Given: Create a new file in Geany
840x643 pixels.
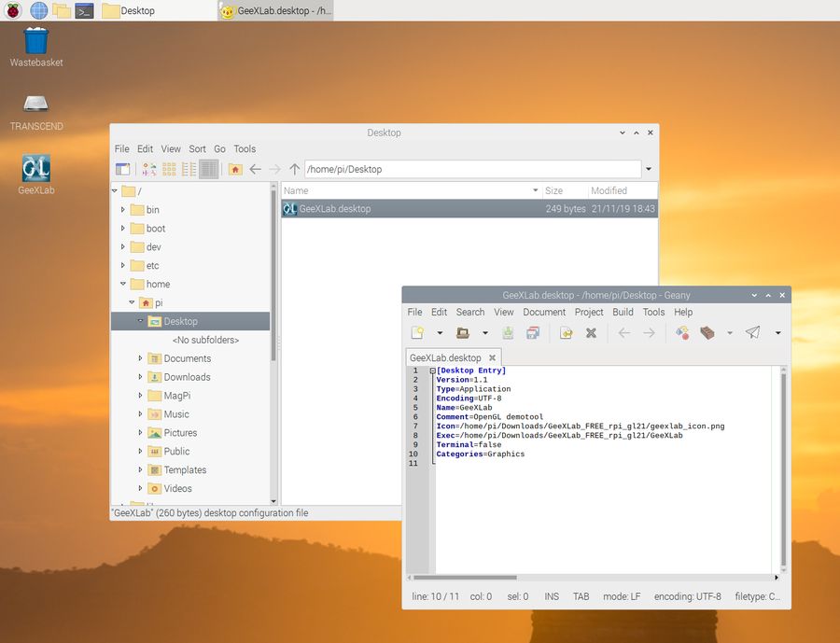Looking at the screenshot, I should click(x=417, y=333).
